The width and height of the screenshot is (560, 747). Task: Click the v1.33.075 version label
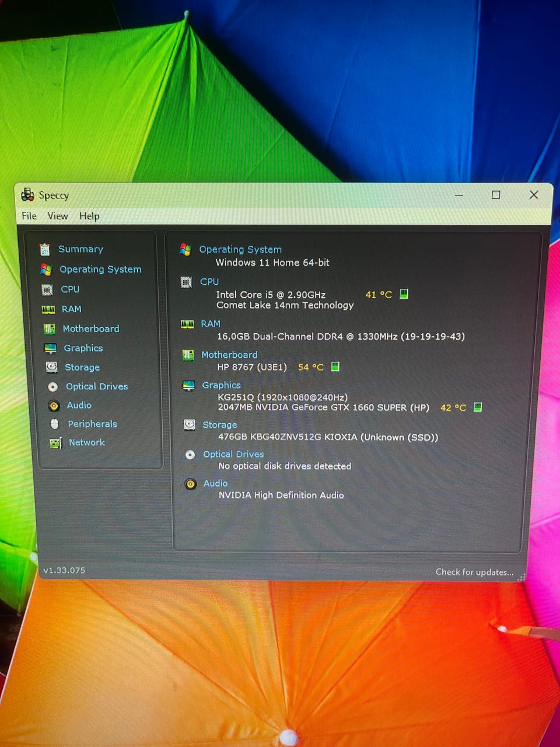point(64,570)
